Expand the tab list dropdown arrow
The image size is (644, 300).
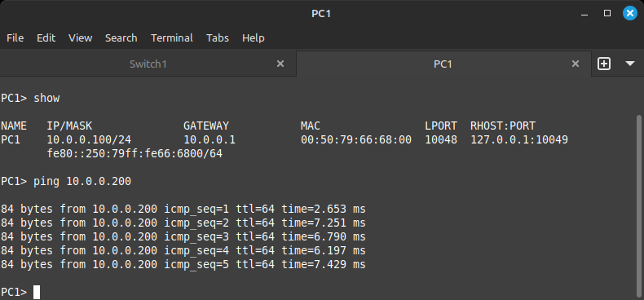click(630, 64)
